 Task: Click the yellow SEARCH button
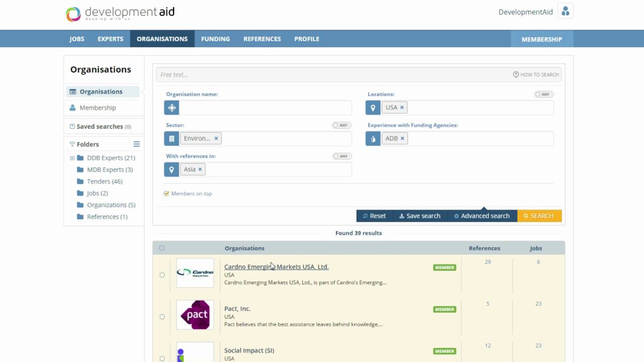539,216
